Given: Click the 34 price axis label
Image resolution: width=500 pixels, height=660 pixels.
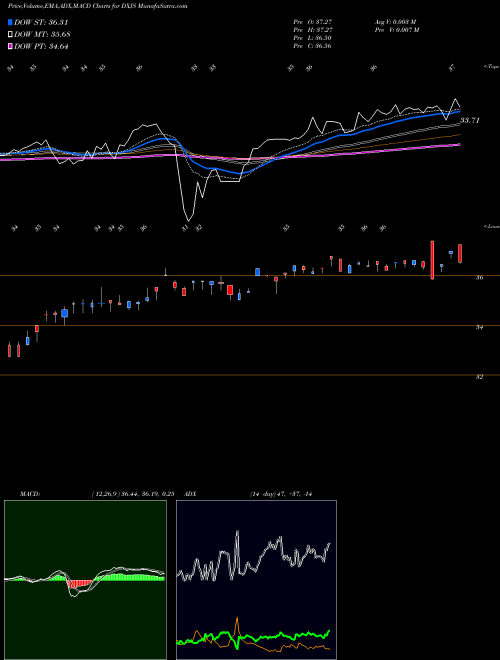Looking at the screenshot, I should (479, 327).
